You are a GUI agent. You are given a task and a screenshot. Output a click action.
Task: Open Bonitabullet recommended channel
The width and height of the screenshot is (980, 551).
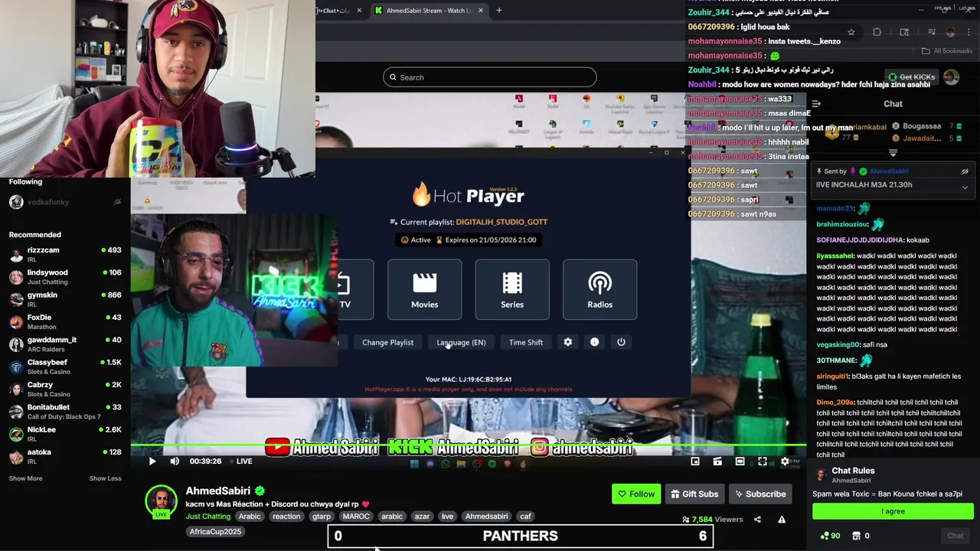tap(65, 412)
